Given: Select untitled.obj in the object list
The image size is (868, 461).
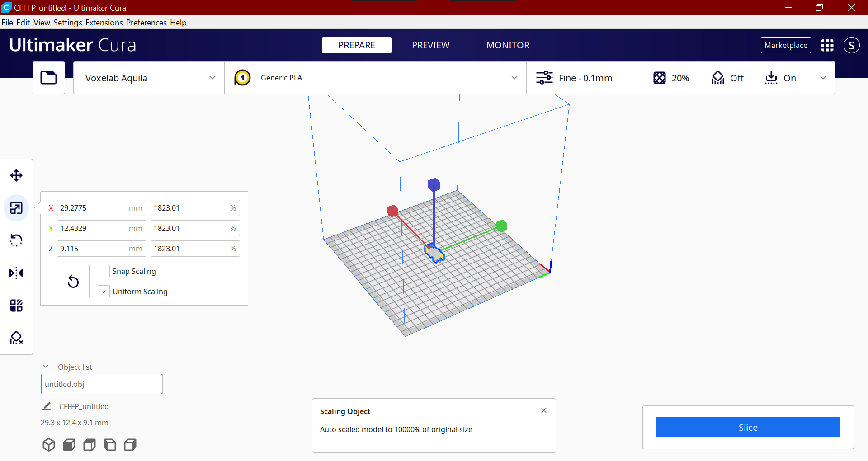Looking at the screenshot, I should (102, 384).
